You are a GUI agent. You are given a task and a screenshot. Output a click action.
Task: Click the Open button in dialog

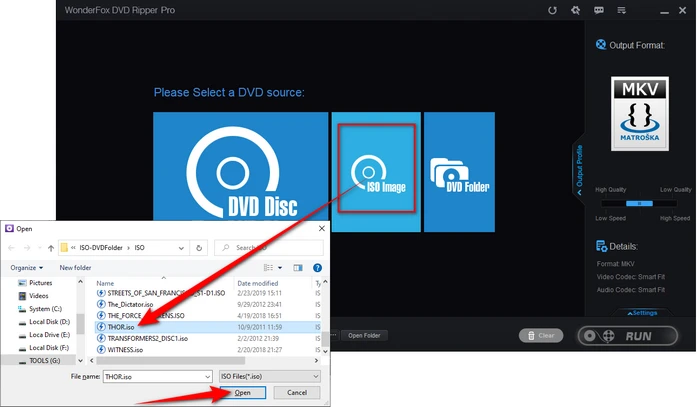click(243, 393)
